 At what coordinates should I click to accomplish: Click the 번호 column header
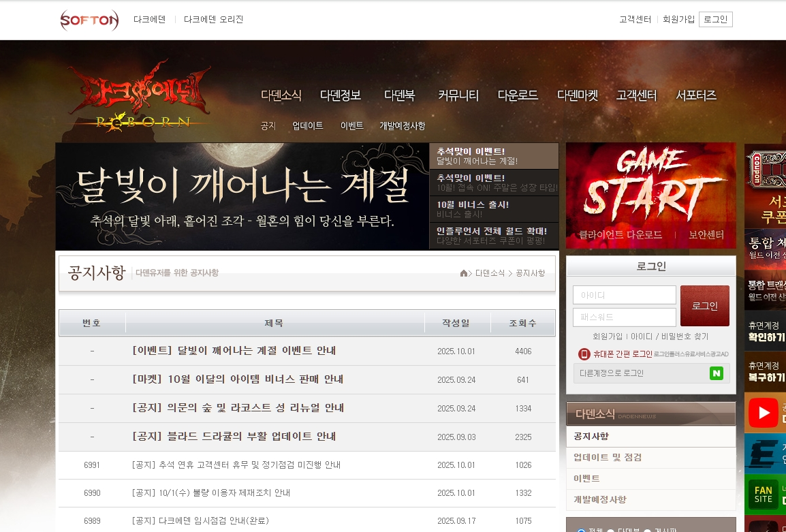click(x=92, y=323)
